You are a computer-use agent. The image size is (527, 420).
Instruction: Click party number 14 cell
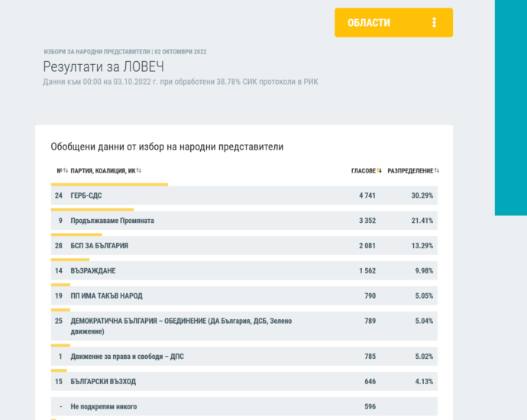[x=59, y=271]
